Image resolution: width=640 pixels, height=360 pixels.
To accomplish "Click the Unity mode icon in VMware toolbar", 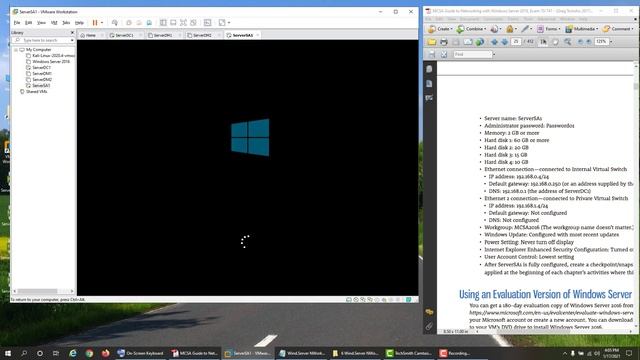I will (x=193, y=23).
